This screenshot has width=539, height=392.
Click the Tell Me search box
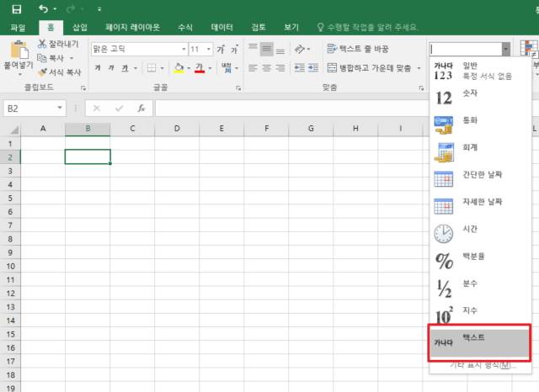coord(367,28)
